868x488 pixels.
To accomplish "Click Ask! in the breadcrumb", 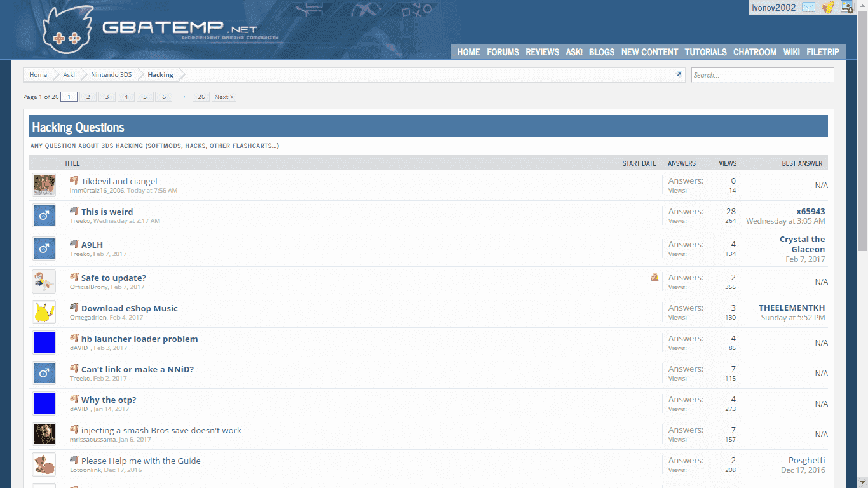I will point(69,75).
